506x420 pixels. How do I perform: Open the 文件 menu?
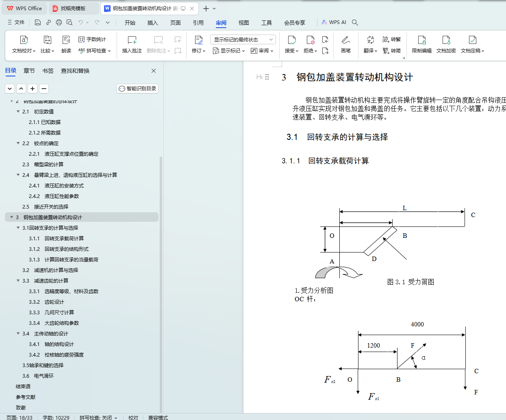tap(16, 22)
